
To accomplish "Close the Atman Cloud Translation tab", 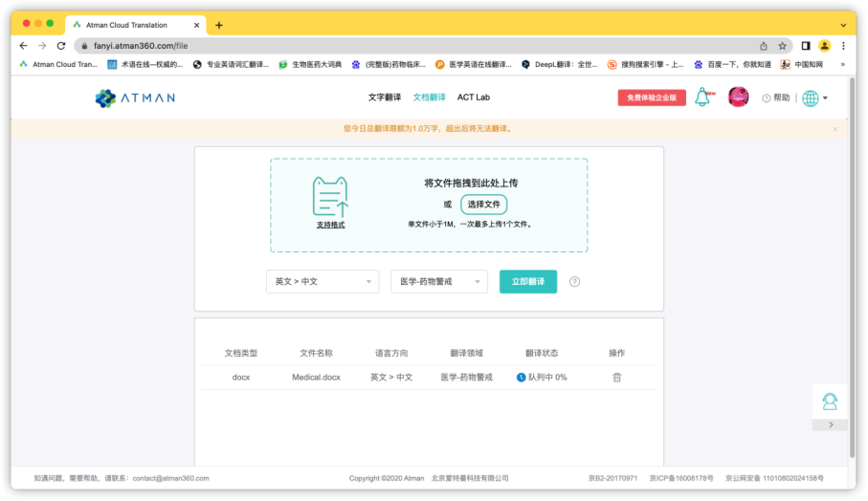I will 196,25.
